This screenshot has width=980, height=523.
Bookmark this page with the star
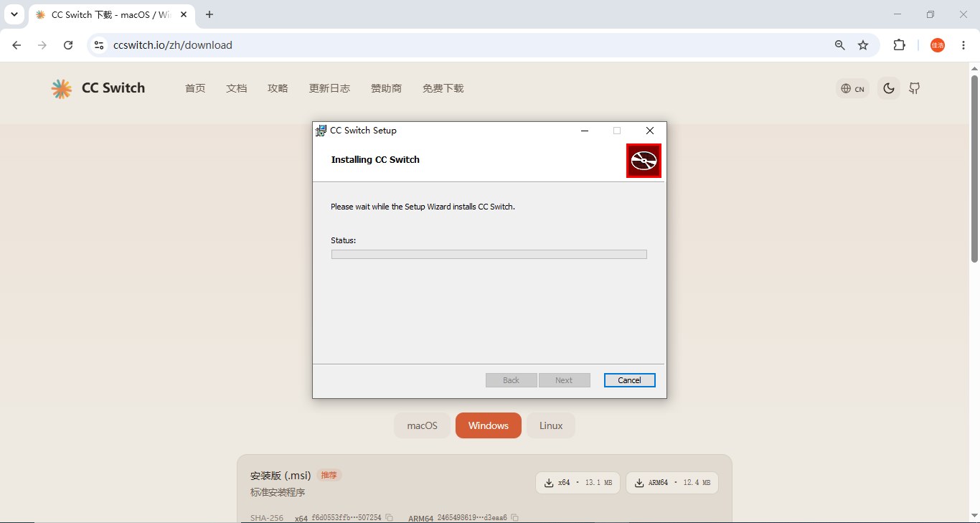pyautogui.click(x=863, y=45)
